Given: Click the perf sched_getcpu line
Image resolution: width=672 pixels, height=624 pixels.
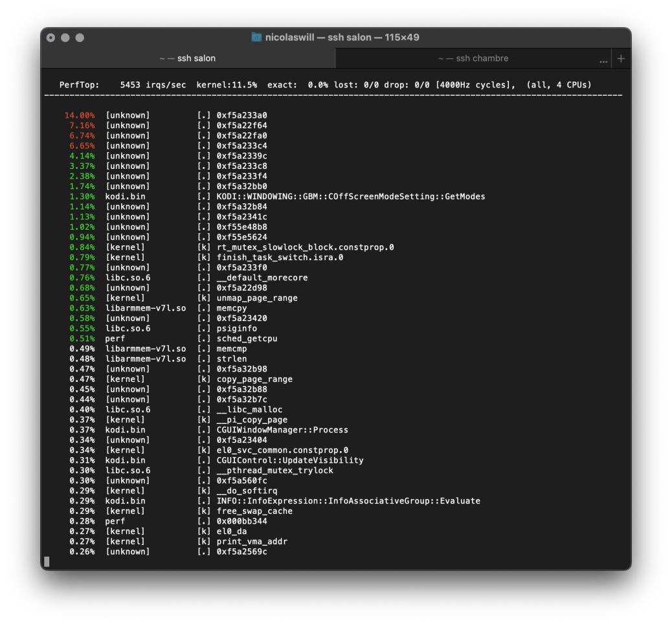Looking at the screenshot, I should pos(247,339).
